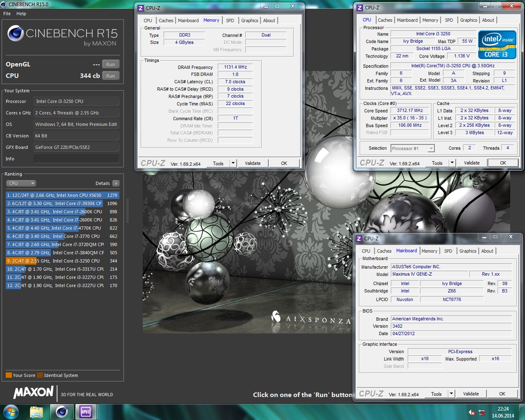Image resolution: width=525 pixels, height=420 pixels.
Task: Click OK in the CPU tab CPU-Z window
Action: [503, 163]
